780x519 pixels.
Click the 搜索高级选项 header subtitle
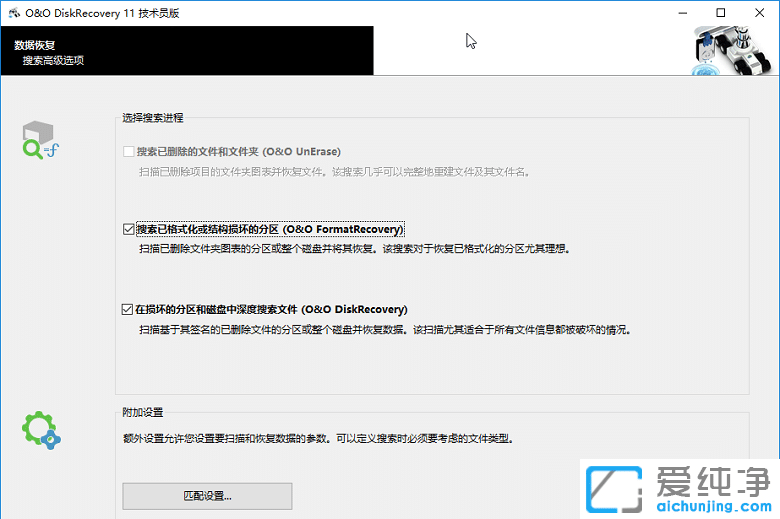pyautogui.click(x=53, y=61)
